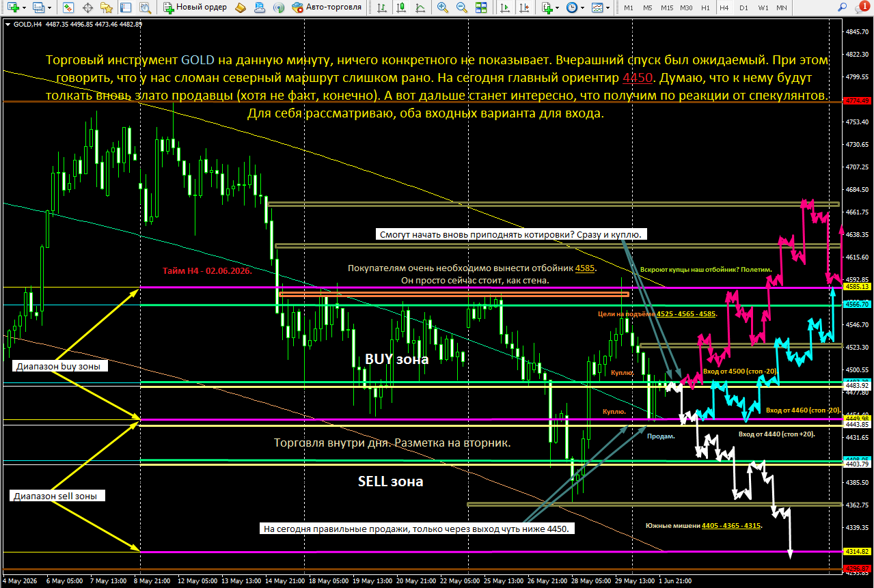Open the Market Watch window

68,8
